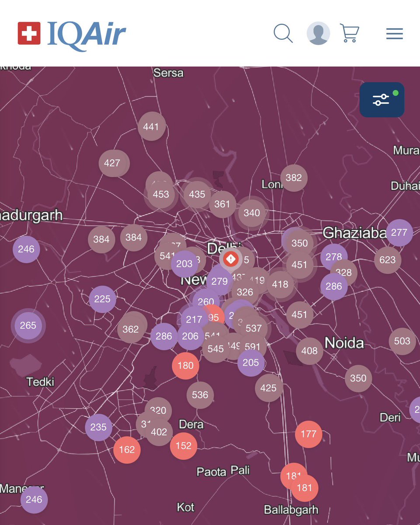Select the 453 air quality marker

click(161, 194)
